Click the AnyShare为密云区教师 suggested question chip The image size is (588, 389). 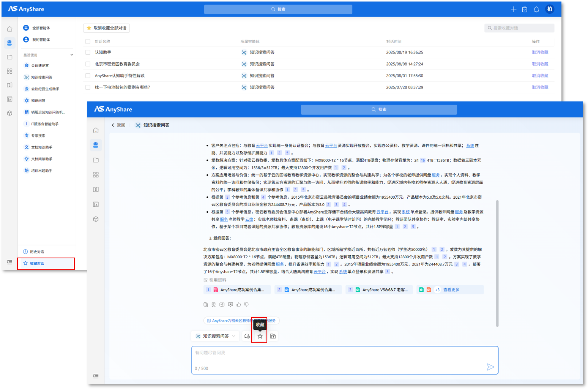241,321
